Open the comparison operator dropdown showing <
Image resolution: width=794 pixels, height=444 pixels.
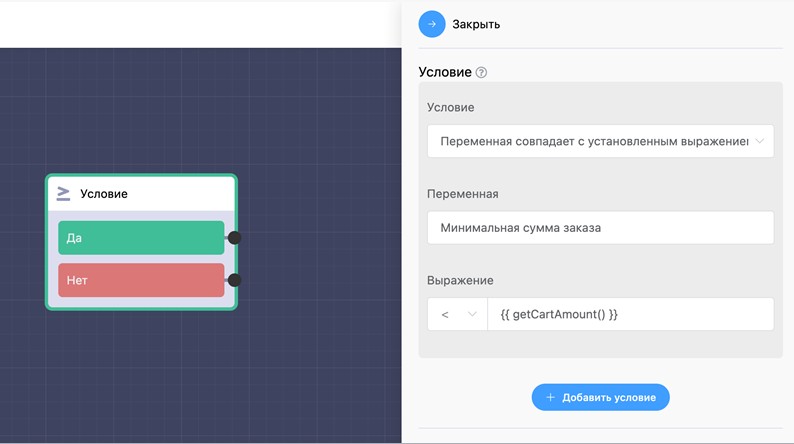457,314
